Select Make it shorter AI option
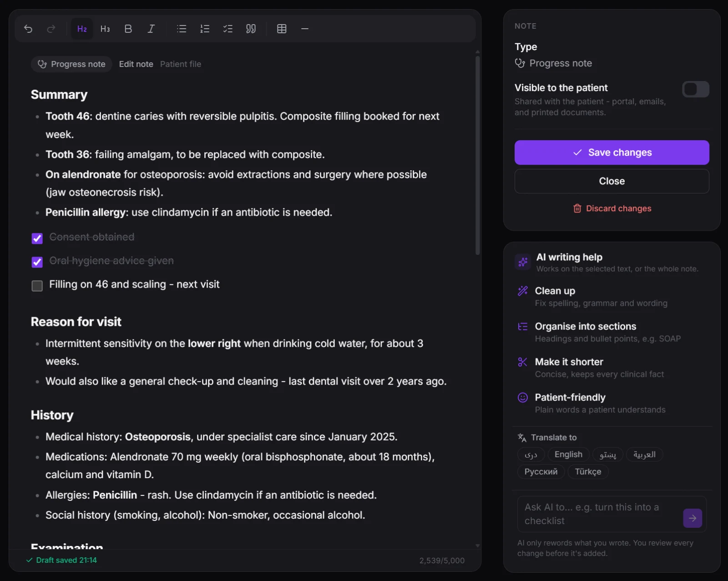 click(x=612, y=368)
